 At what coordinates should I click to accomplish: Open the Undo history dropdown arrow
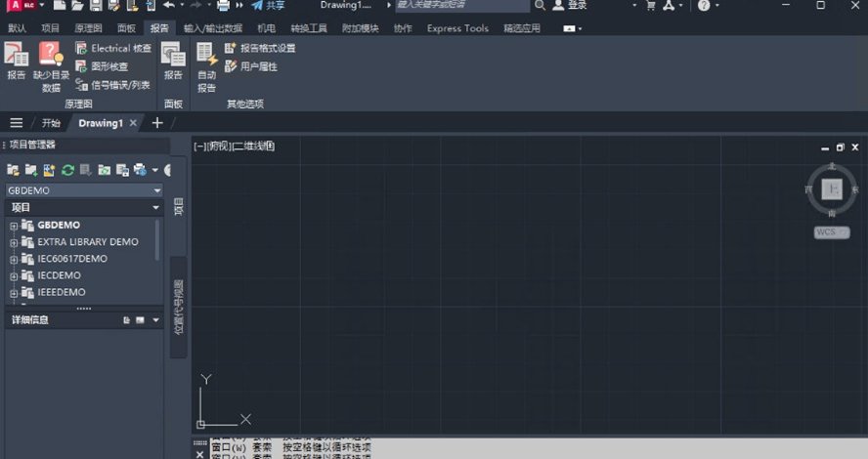coord(182,6)
